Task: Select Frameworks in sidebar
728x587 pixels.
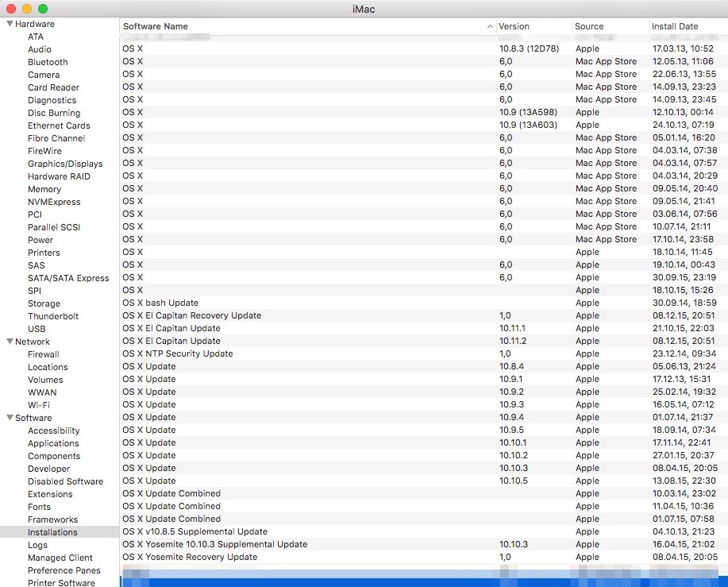Action: pyautogui.click(x=53, y=519)
